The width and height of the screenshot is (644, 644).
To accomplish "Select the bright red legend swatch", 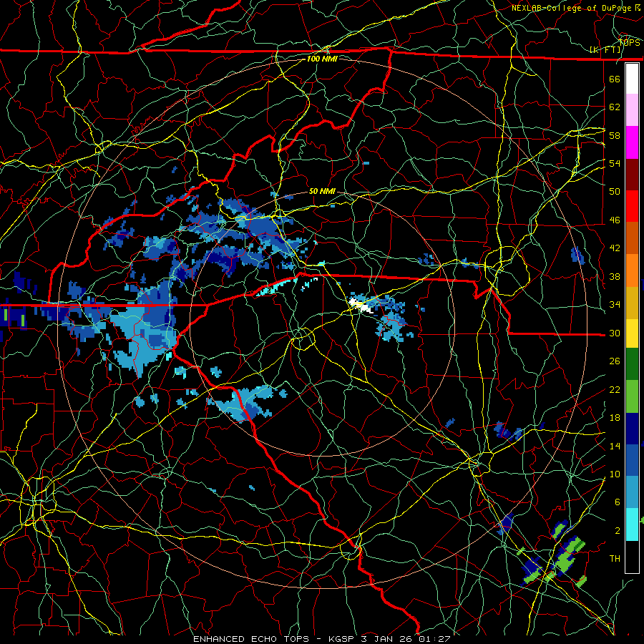I will [632, 206].
